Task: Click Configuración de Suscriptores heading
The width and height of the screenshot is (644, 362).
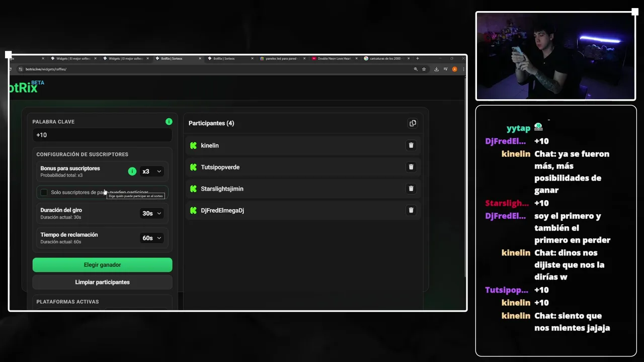Action: (x=82, y=154)
